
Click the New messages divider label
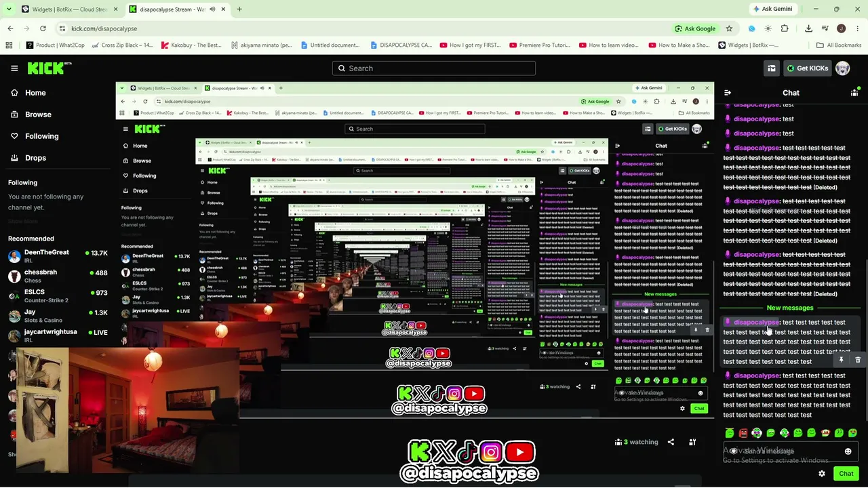(x=790, y=308)
